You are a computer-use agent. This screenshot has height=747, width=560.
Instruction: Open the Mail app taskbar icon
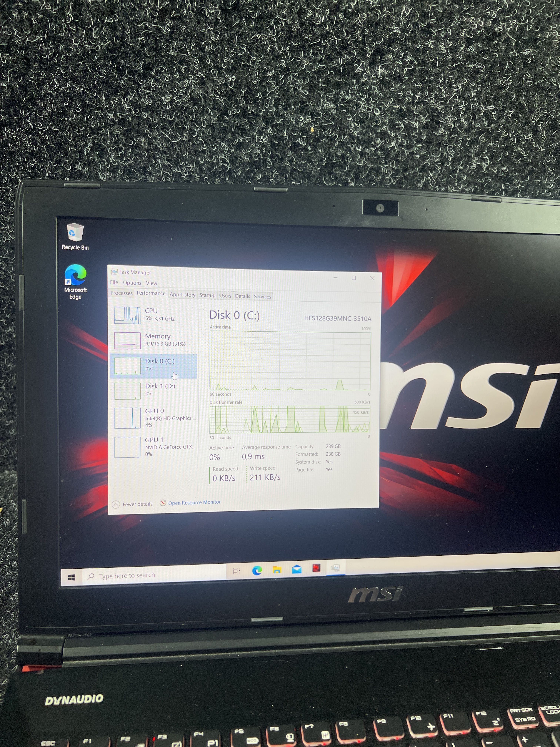tap(297, 569)
